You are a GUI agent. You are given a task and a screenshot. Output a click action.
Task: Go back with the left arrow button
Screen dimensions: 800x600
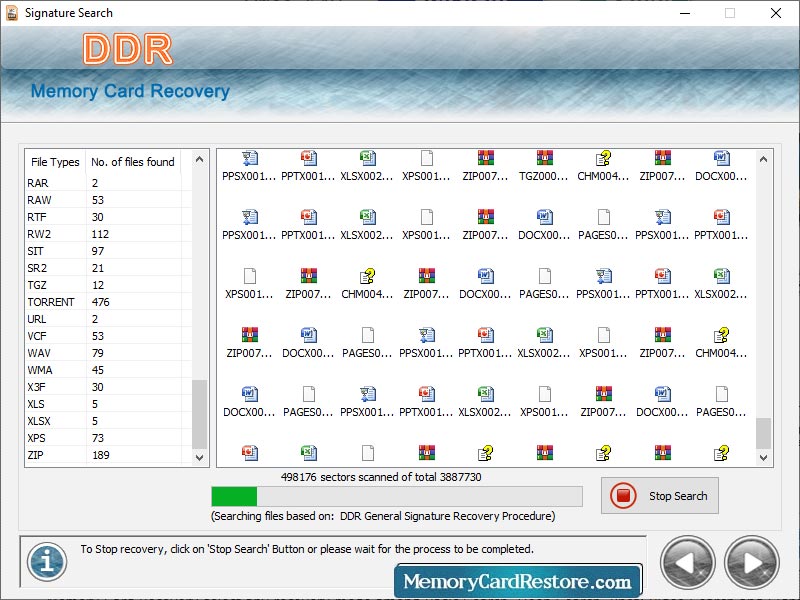(x=687, y=563)
